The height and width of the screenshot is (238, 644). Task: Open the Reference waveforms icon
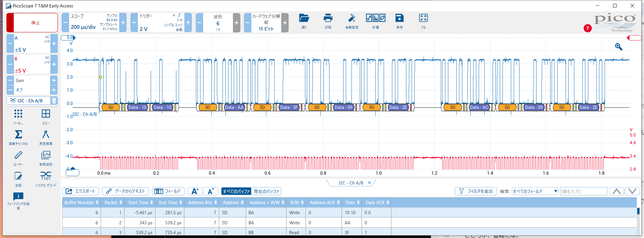pyautogui.click(x=46, y=155)
